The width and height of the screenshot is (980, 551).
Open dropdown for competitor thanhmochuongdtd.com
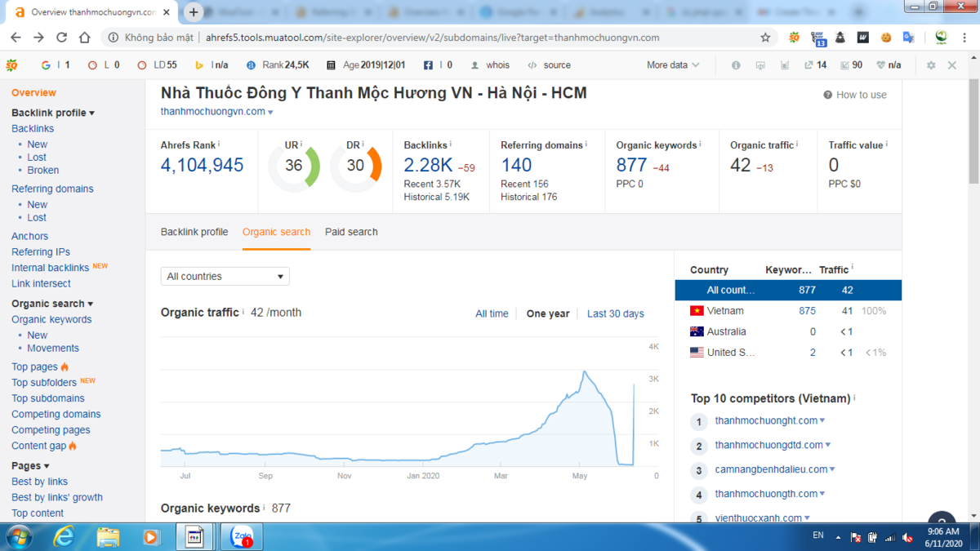pyautogui.click(x=828, y=446)
